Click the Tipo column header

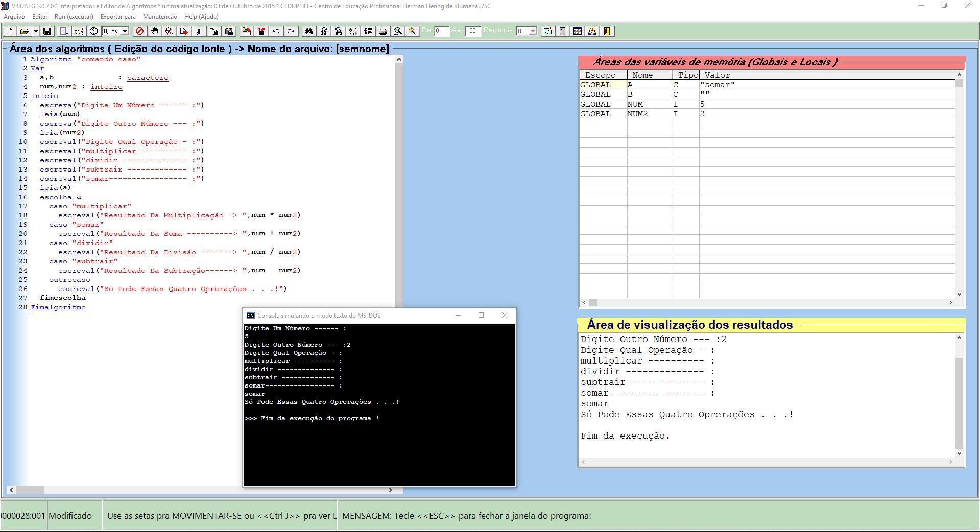(x=686, y=75)
